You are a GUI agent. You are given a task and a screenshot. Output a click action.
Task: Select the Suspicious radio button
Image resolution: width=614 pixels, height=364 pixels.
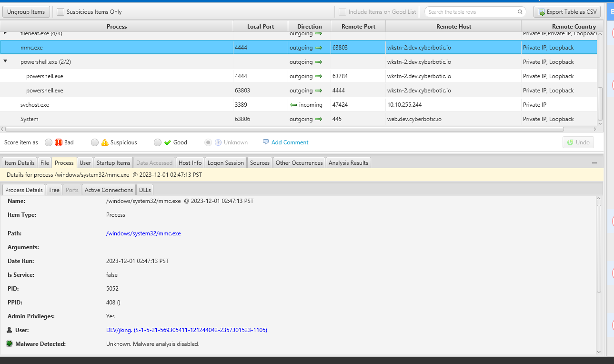(x=95, y=142)
